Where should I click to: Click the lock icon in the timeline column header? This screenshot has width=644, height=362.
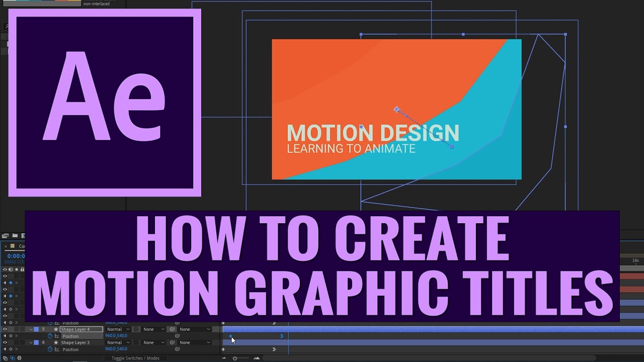click(x=22, y=269)
